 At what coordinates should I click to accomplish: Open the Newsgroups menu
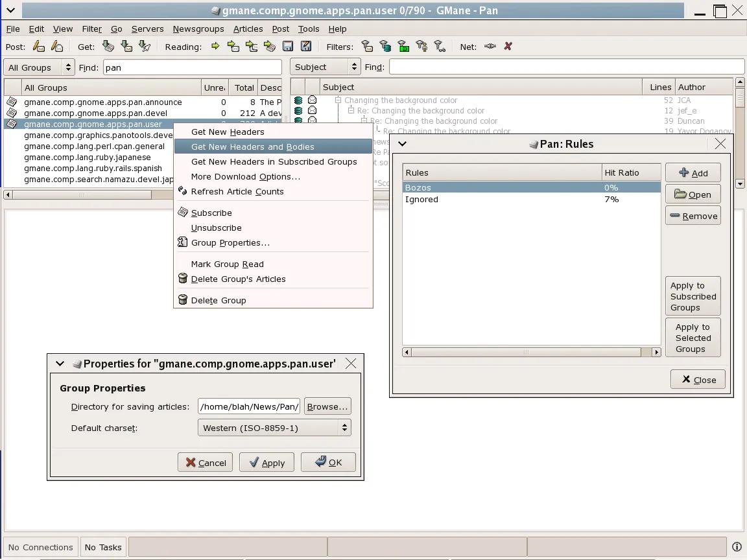[x=198, y=29]
